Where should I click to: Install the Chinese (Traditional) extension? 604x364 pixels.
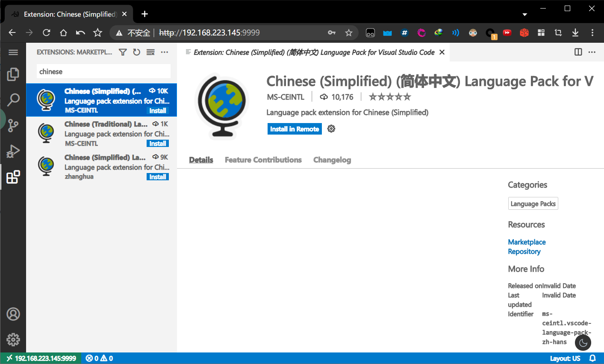pyautogui.click(x=158, y=144)
